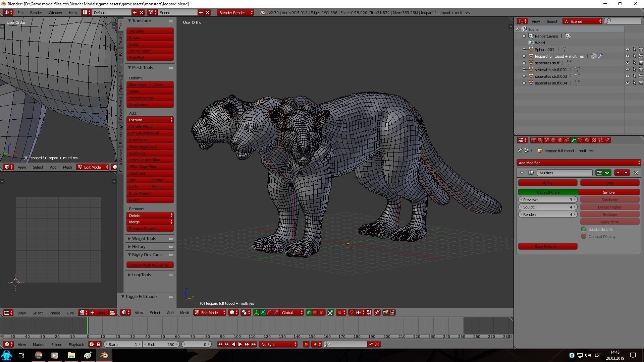
Task: Click the End frame field showing 250
Action: 161,344
